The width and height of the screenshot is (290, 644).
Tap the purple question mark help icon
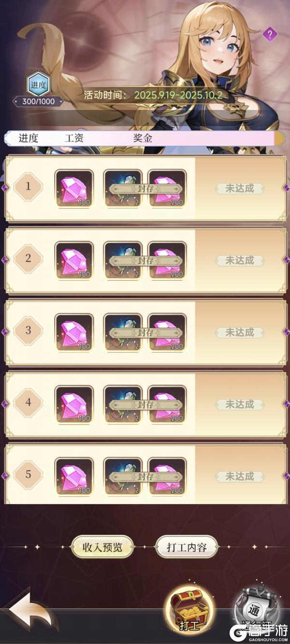pyautogui.click(x=270, y=34)
